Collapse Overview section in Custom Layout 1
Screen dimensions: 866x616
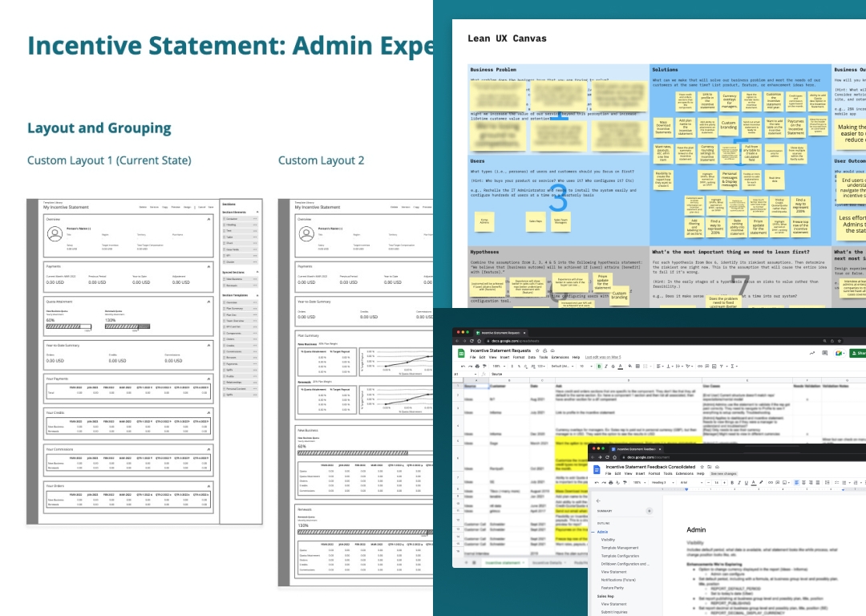(x=208, y=219)
